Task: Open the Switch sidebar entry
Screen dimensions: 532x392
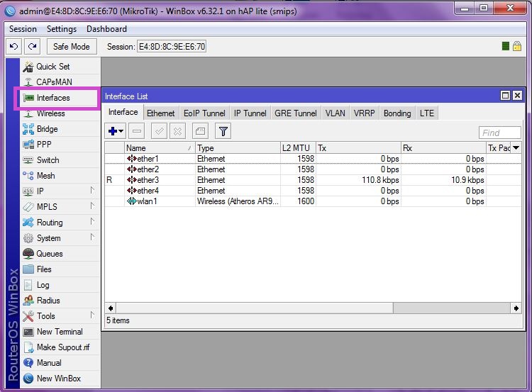Action: (60, 160)
